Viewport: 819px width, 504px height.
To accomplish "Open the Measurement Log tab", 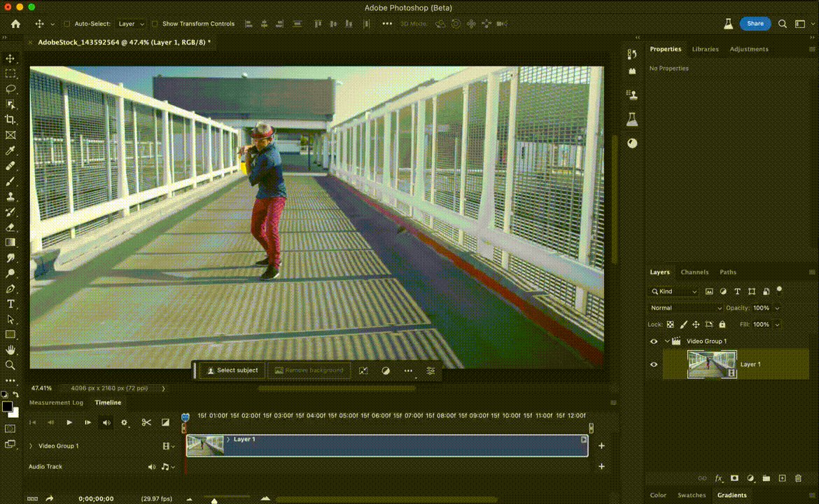I will coord(56,402).
